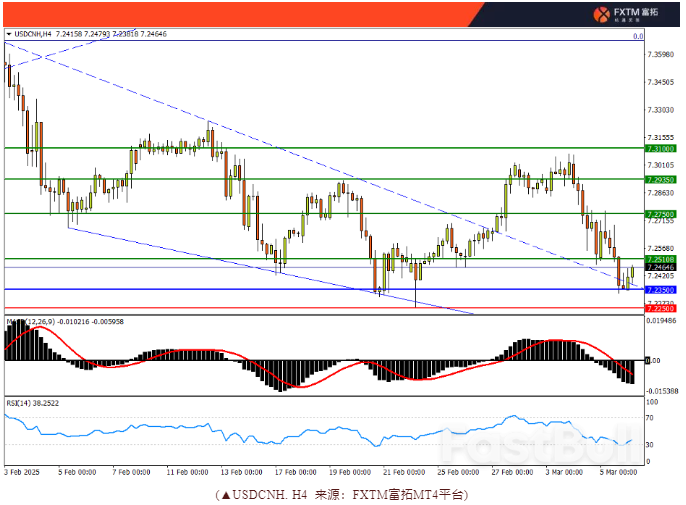Screen dimensions: 686x505
Task: Click the USDCNH,H4 symbol title
Action: [29, 34]
